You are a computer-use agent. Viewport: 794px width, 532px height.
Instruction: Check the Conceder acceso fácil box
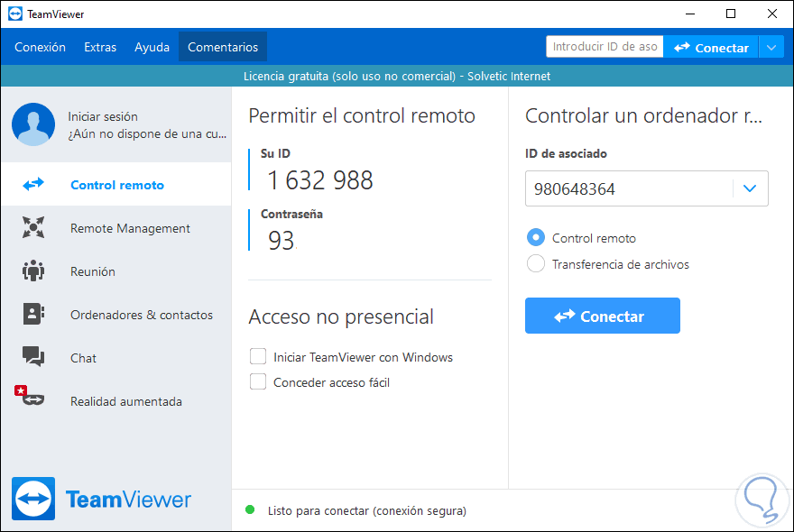click(258, 381)
